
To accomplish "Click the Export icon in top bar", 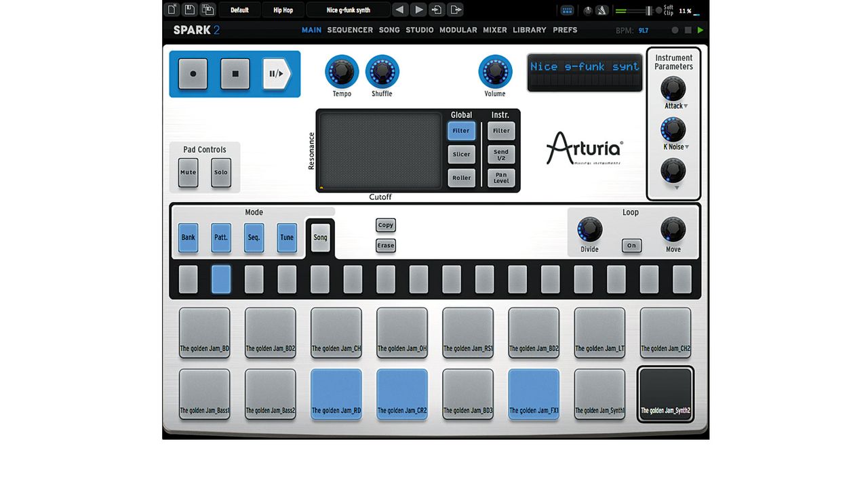I will pos(456,9).
